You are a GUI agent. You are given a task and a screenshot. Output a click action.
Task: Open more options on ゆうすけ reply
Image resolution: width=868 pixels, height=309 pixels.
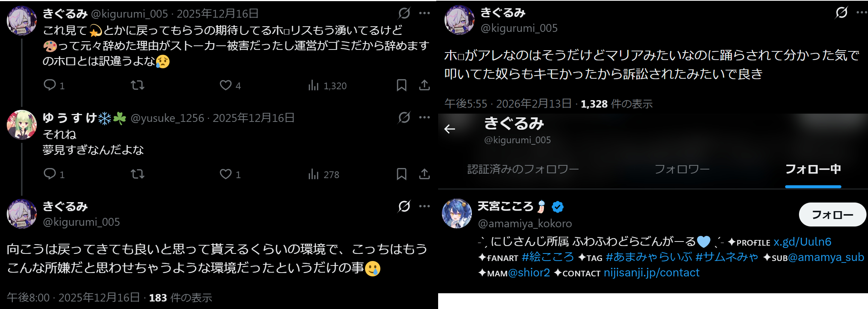point(425,118)
